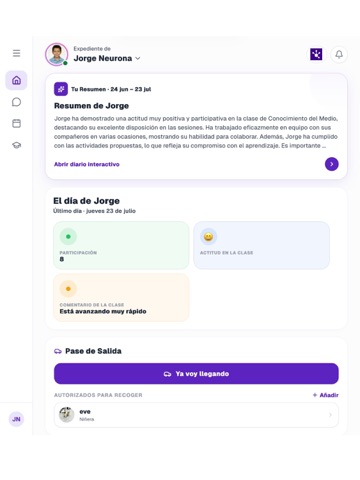Click eve's avatar thumbnail
Viewport: 360px width, 480px height.
click(x=67, y=415)
